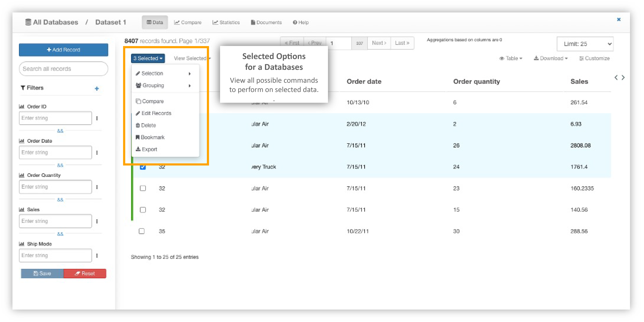Save the current filters
Image resolution: width=644 pixels, height=322 pixels.
click(42, 273)
